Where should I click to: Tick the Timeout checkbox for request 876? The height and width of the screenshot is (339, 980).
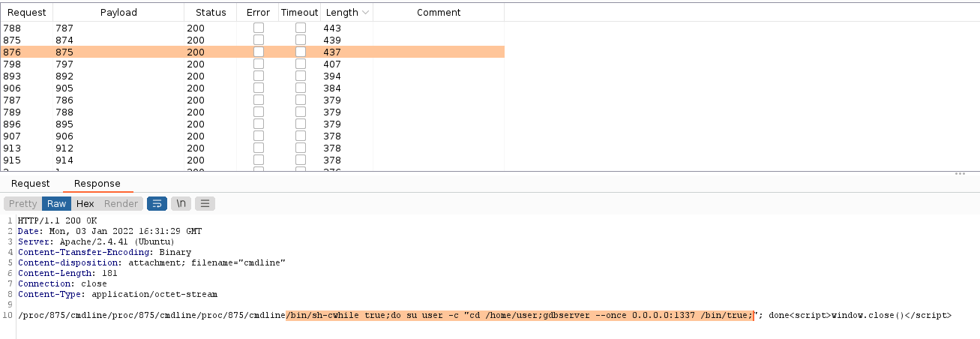click(x=301, y=52)
